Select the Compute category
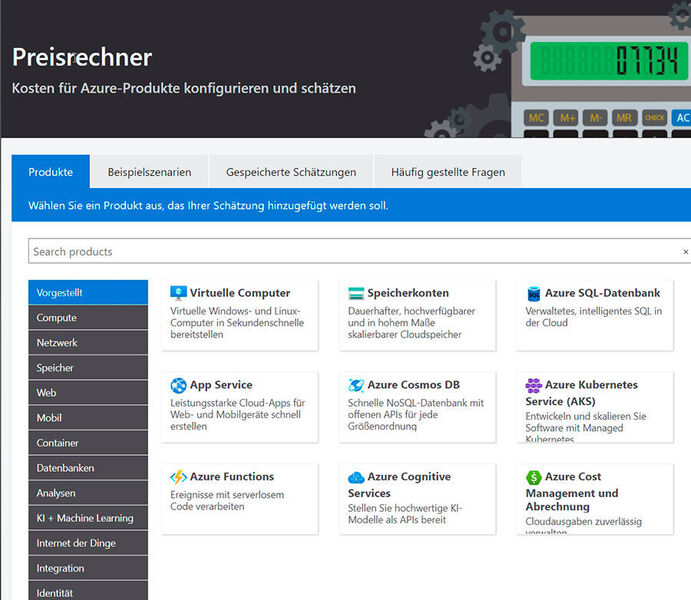The width and height of the screenshot is (691, 600). point(88,318)
